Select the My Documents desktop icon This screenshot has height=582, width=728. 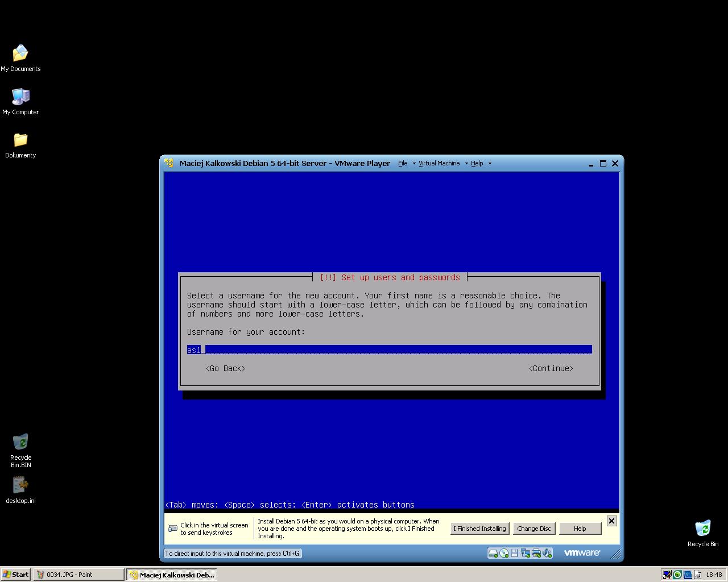click(x=20, y=59)
